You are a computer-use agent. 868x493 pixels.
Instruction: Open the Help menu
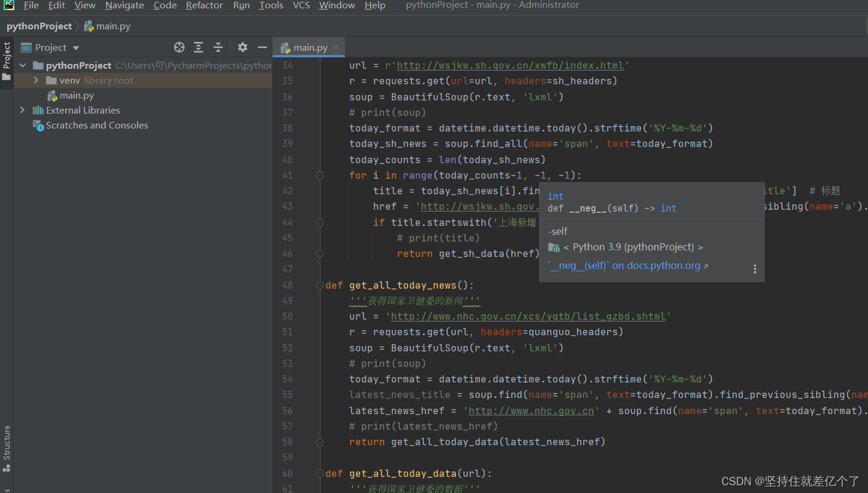tap(375, 5)
